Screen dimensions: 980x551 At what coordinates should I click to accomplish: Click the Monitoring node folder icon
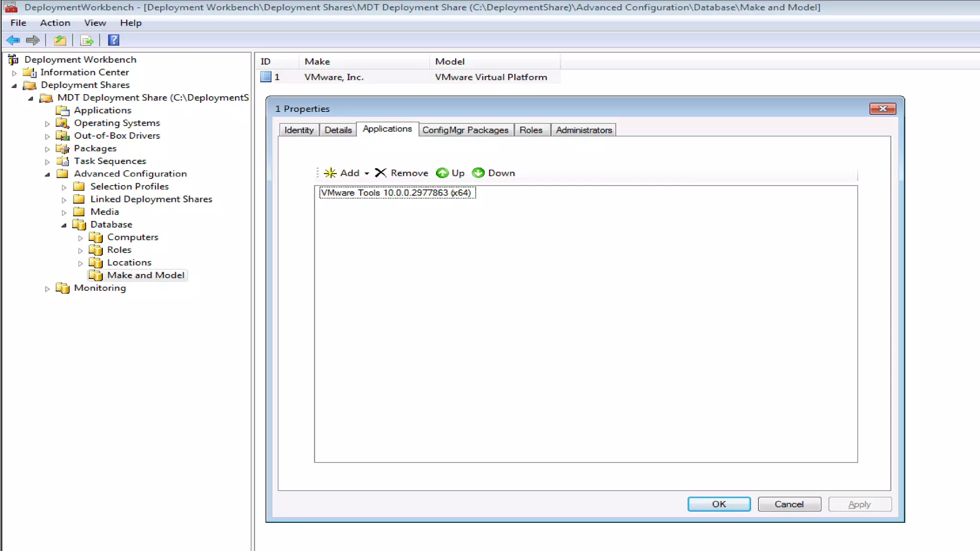point(63,288)
